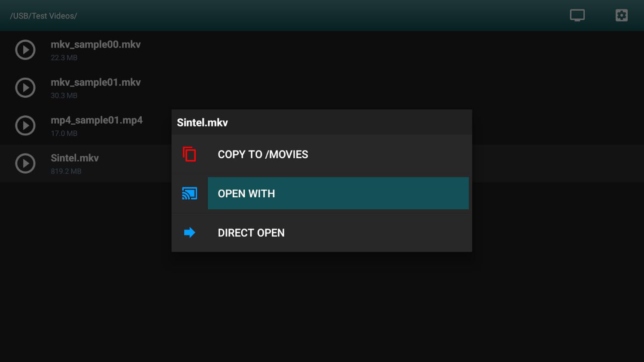Click the 22.3 MB size text
This screenshot has height=362, width=644.
click(64, 57)
